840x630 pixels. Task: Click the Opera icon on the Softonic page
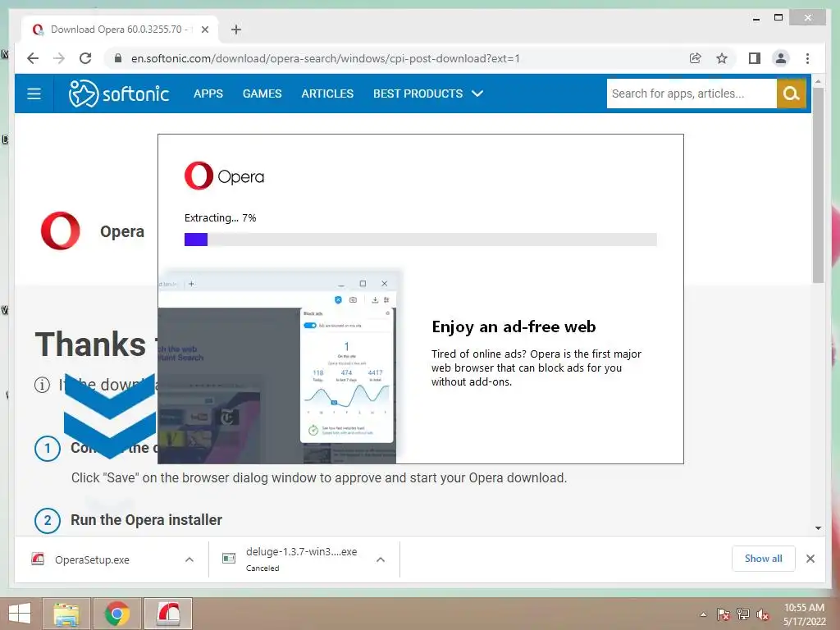point(61,231)
